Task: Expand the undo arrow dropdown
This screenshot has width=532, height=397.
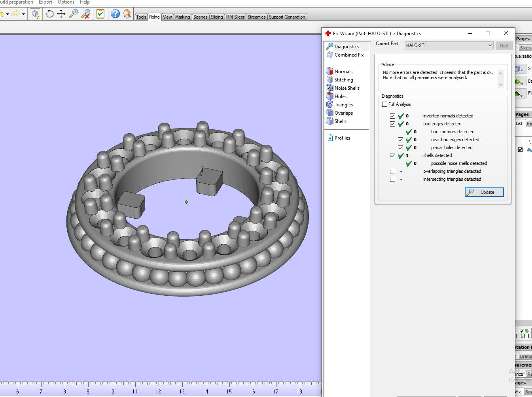Action: [7, 14]
